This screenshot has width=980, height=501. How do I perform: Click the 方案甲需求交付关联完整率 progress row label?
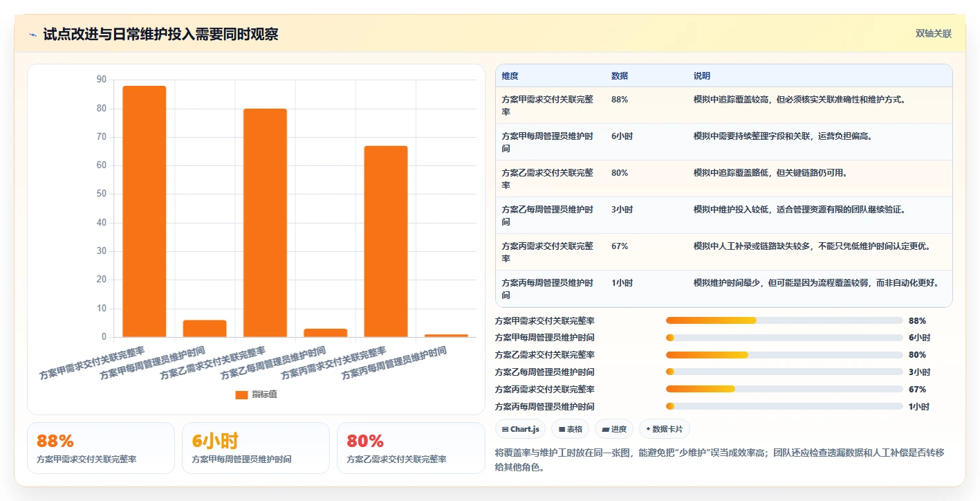pos(545,320)
